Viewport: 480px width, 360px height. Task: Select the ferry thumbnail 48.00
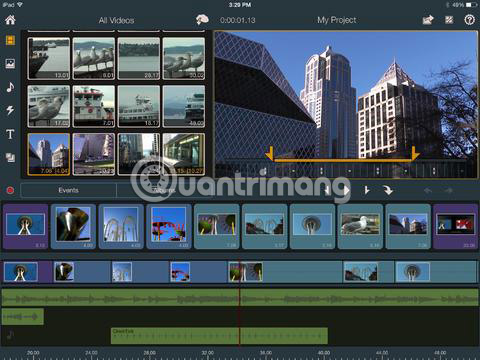click(x=184, y=106)
